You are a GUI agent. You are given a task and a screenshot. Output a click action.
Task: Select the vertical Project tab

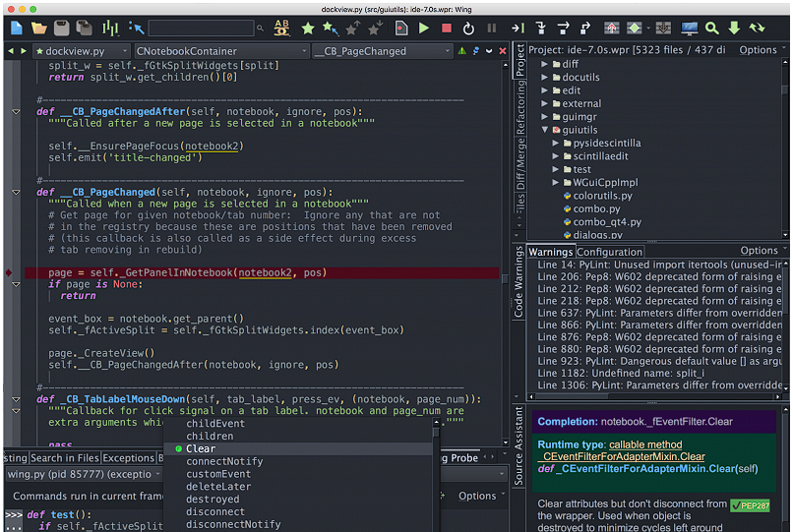(x=519, y=61)
